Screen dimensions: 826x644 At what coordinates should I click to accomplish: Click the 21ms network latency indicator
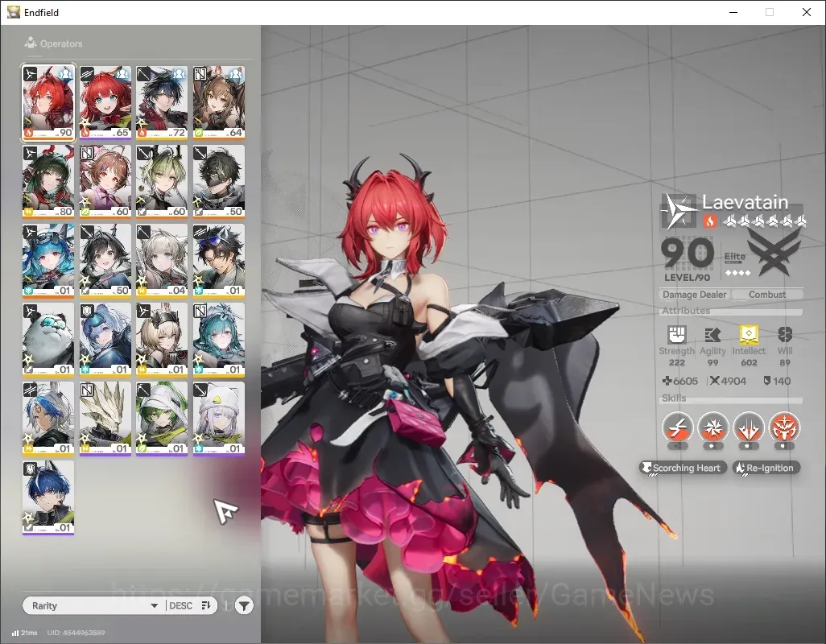(25, 633)
